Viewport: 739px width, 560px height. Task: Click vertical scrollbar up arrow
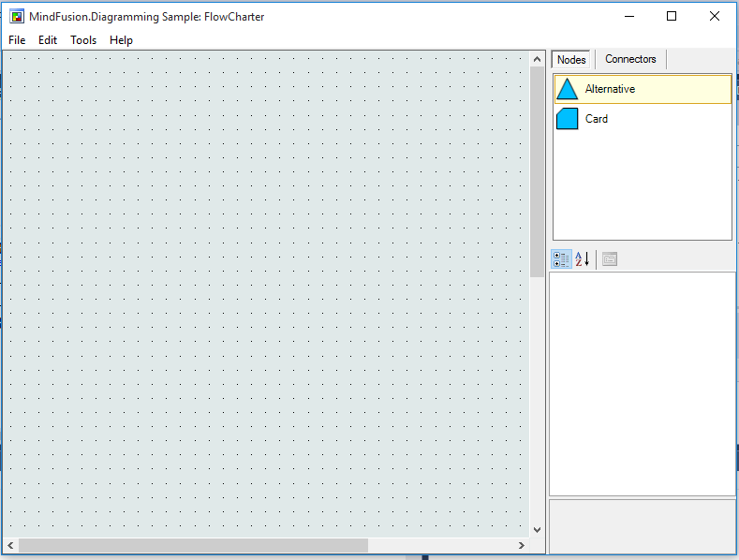click(x=537, y=59)
